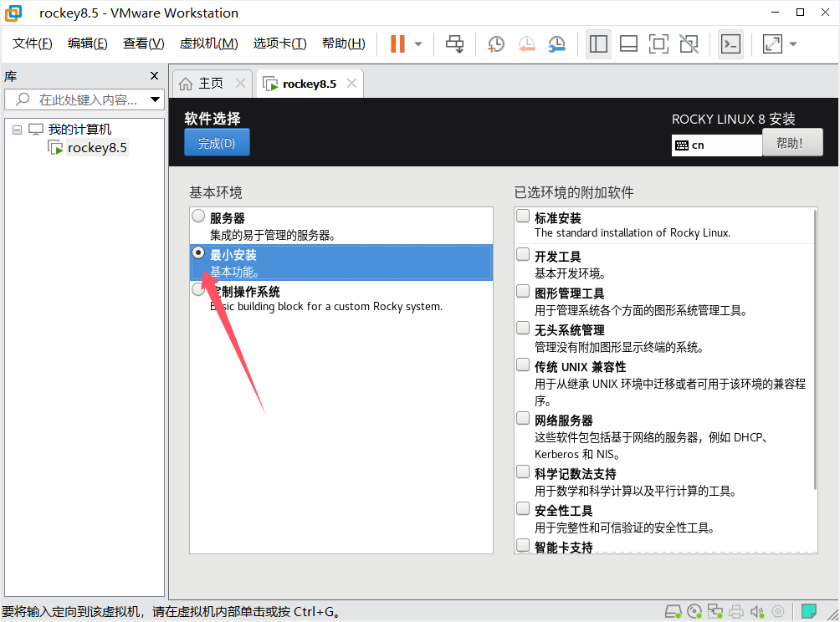840x622 pixels.
Task: Toggle the library sidebar view icon
Action: (598, 44)
